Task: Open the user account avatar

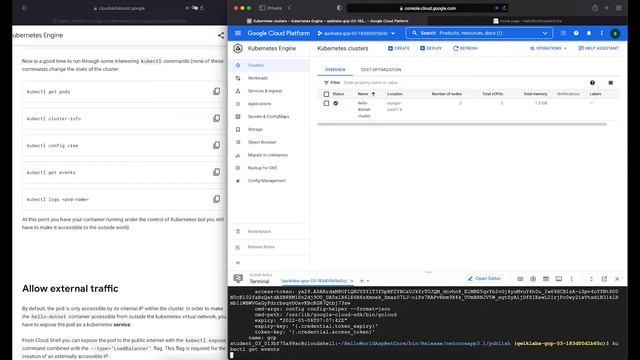Action: (615, 33)
